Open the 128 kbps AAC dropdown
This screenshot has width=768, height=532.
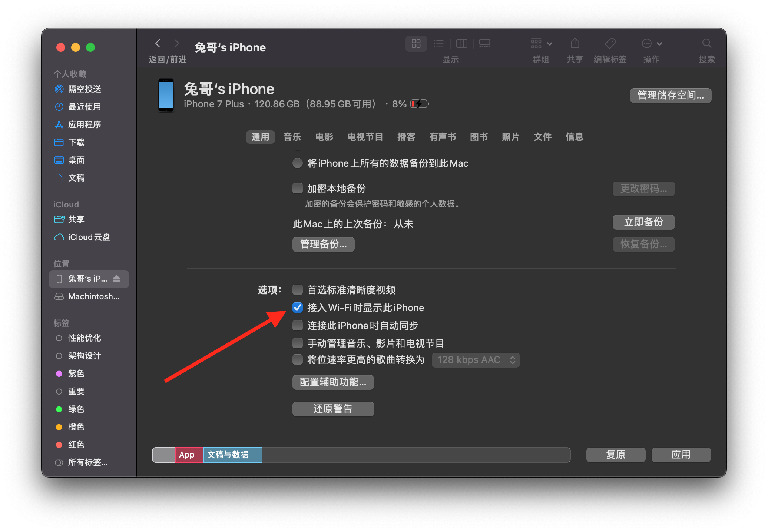[x=476, y=360]
